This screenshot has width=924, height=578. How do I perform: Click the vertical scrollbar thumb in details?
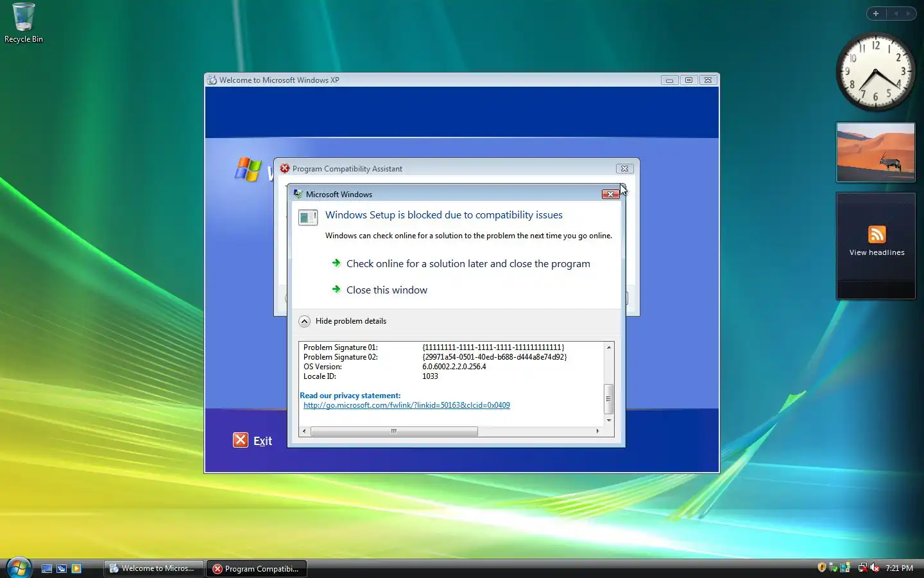pos(609,399)
